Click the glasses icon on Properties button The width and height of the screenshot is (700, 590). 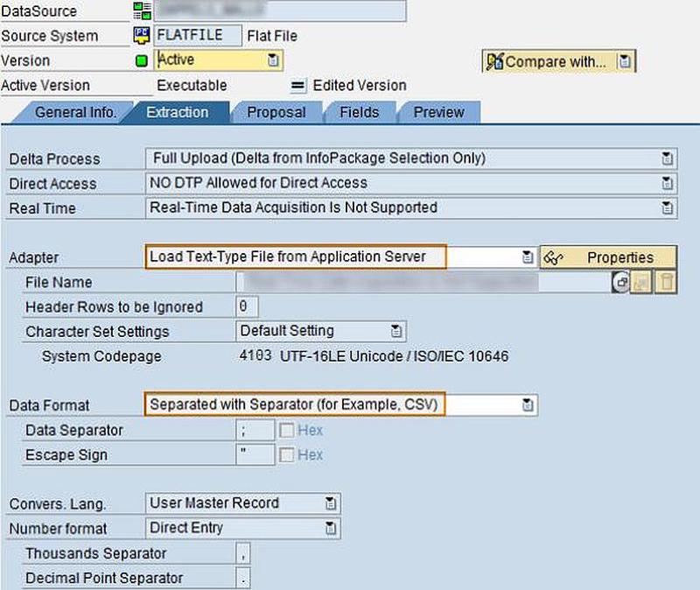[551, 256]
